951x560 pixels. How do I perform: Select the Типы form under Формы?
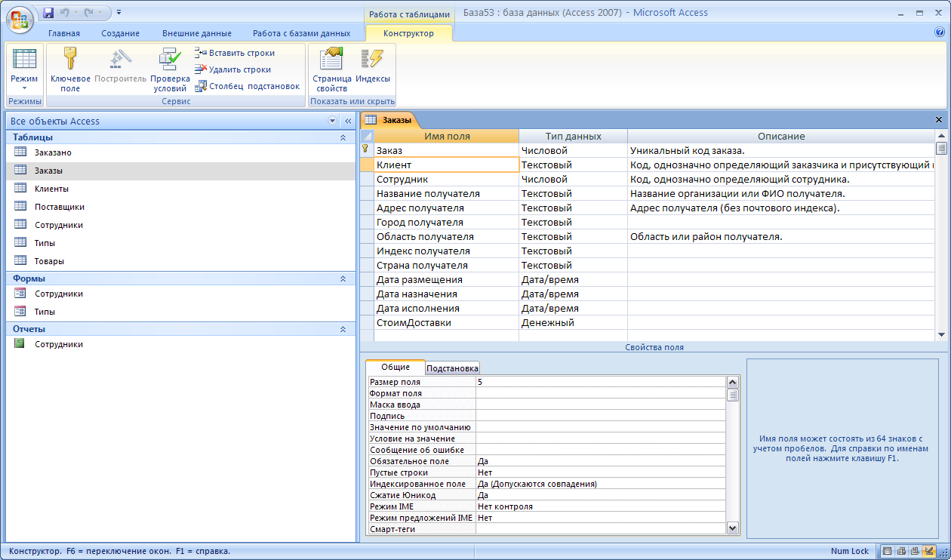pyautogui.click(x=180, y=312)
